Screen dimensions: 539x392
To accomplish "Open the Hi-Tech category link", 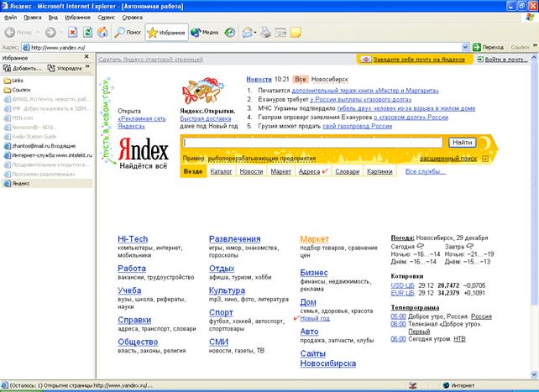I will pos(133,239).
